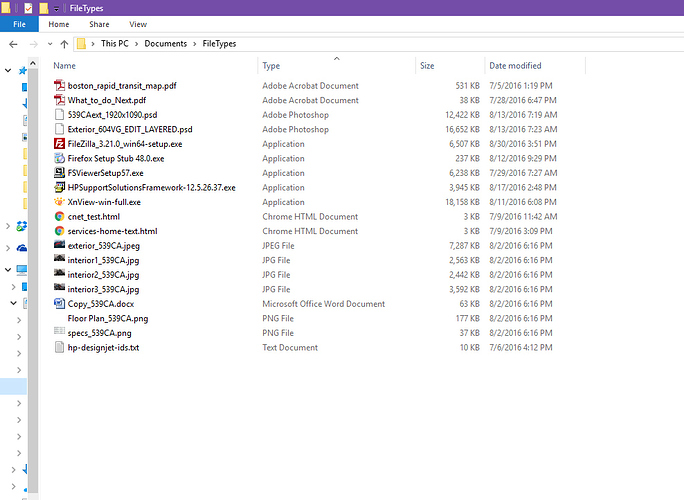Navigate to This PC breadcrumb
Image resolution: width=684 pixels, height=500 pixels.
[115, 44]
